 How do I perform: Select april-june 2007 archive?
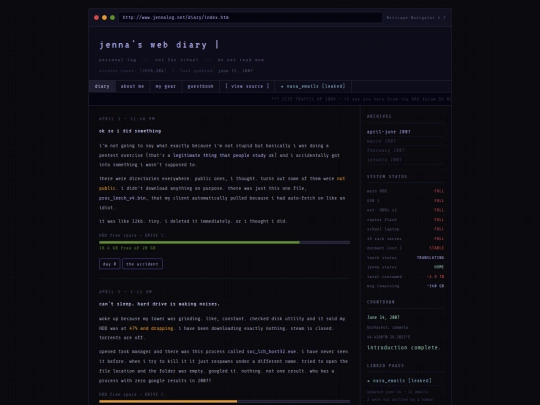tap(388, 132)
